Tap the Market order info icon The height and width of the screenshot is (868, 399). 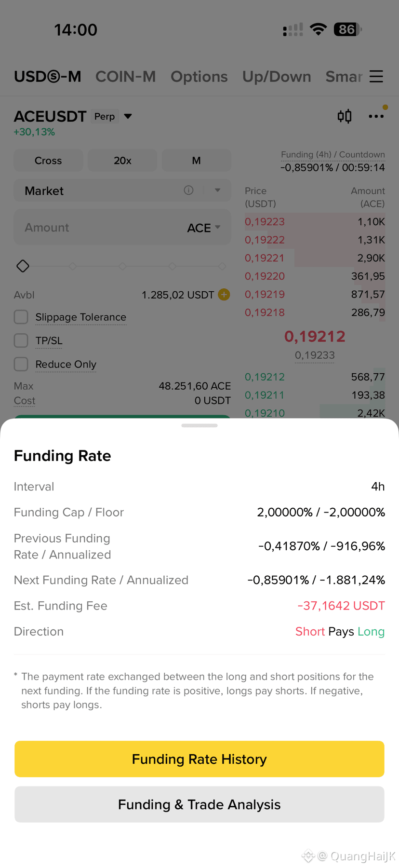coord(188,190)
